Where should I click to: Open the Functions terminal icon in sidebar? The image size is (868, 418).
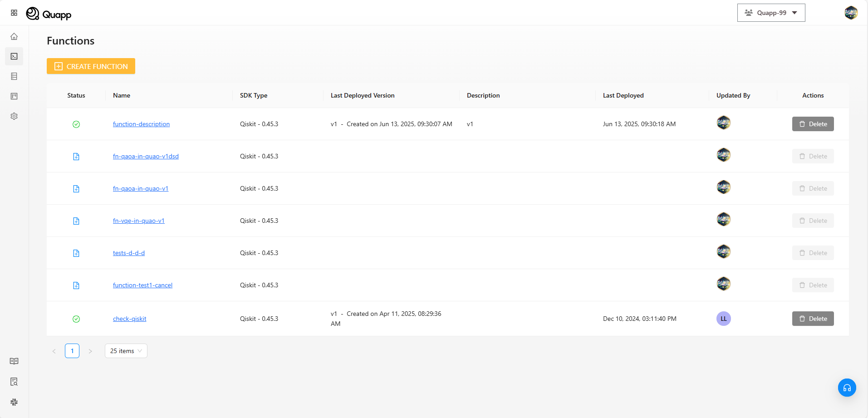(14, 56)
